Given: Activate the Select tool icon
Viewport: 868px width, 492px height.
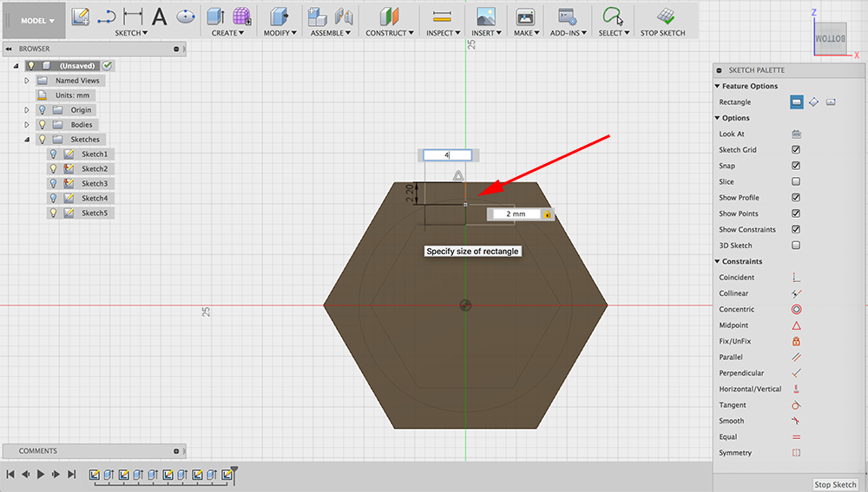Looking at the screenshot, I should [613, 16].
